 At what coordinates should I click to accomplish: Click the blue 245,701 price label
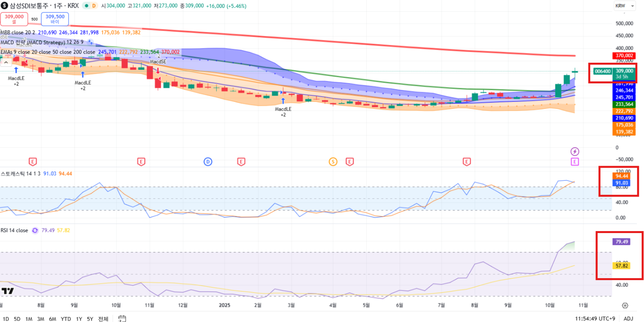624,97
